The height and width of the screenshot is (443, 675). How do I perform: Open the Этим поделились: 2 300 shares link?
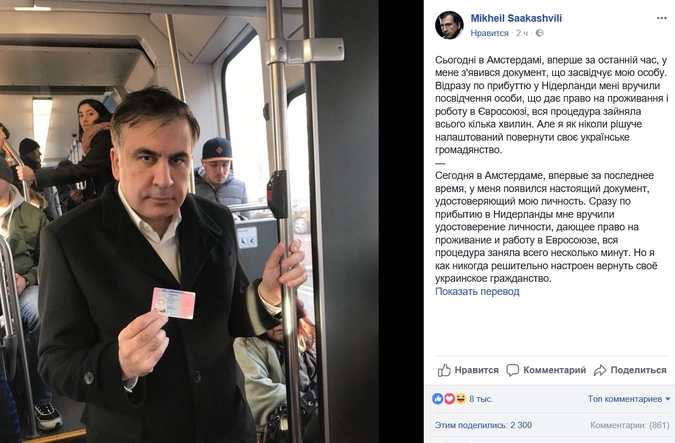(483, 425)
